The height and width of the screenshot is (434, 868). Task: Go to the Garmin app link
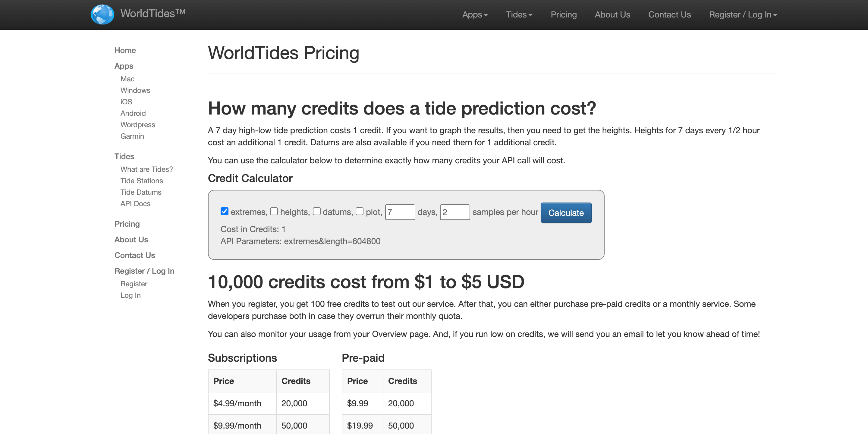tap(132, 136)
